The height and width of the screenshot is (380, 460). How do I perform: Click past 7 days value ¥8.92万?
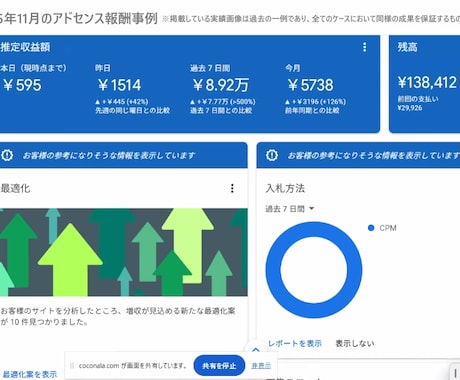[221, 85]
